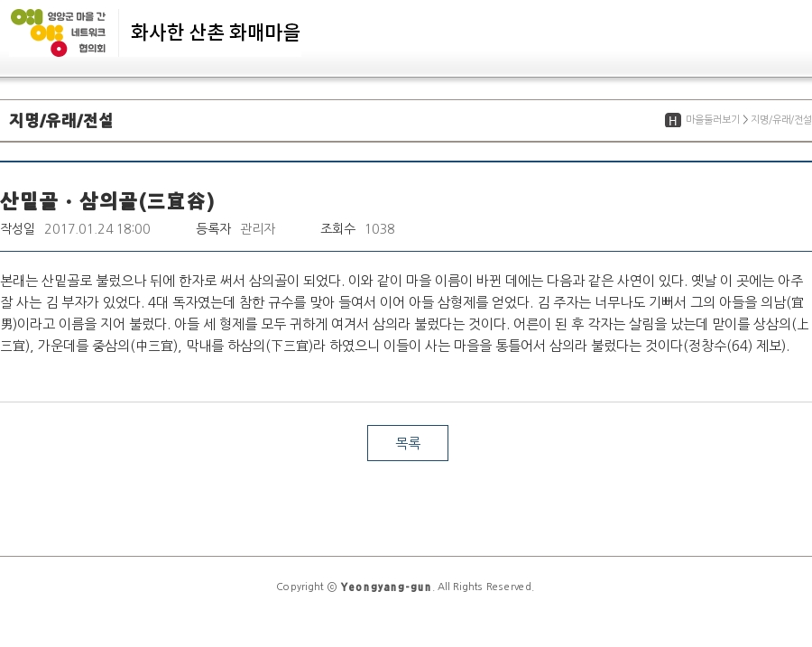The width and height of the screenshot is (812, 647).
Task: Click the 조회수 label
Action: tap(338, 228)
